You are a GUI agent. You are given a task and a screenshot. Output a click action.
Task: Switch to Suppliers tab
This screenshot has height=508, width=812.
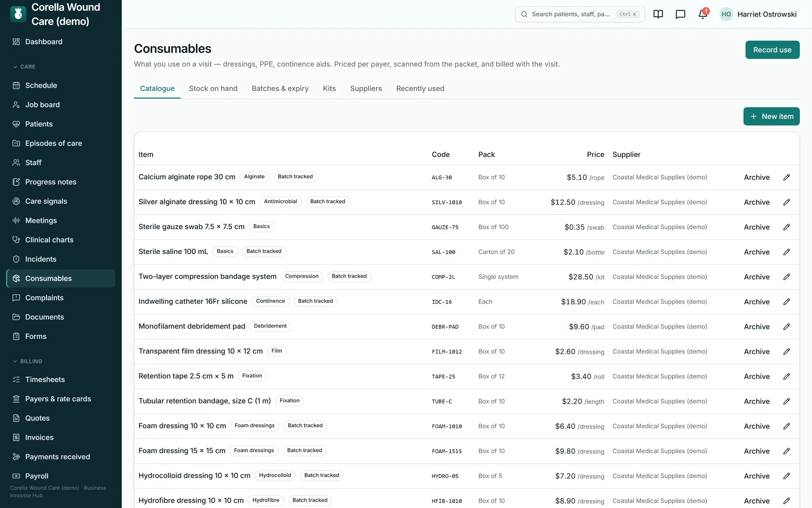(366, 88)
